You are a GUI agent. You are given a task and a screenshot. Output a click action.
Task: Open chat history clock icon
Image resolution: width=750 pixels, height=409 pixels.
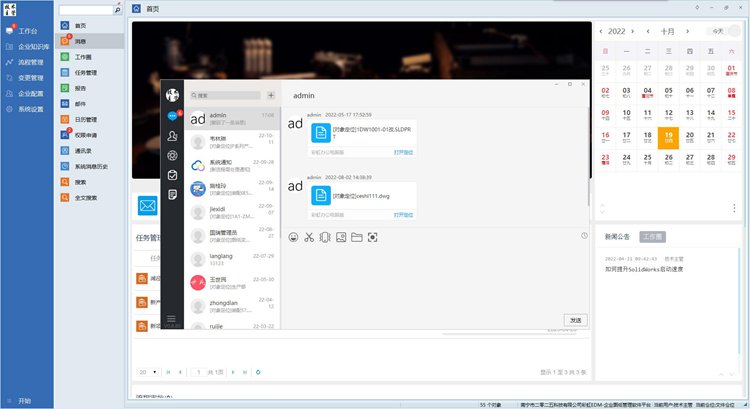(584, 236)
